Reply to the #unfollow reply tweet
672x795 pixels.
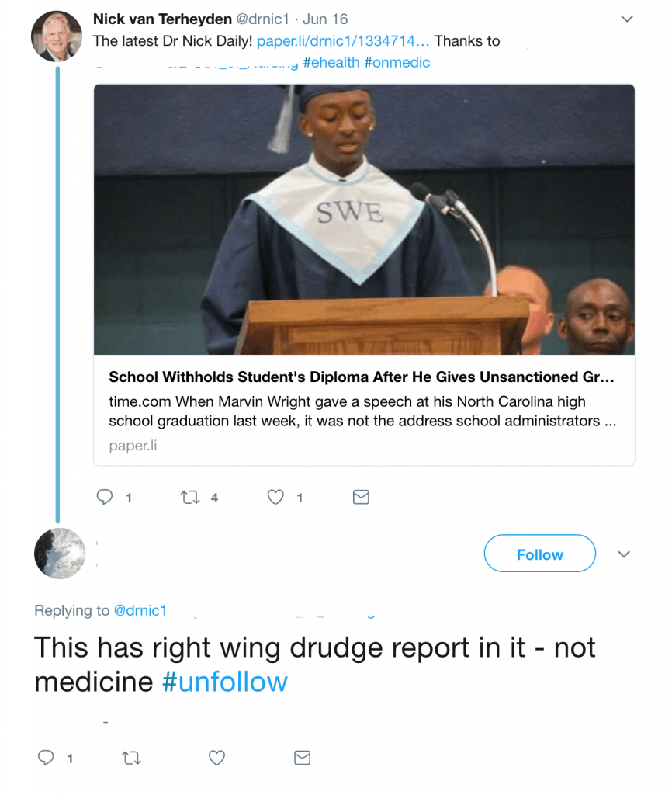pyautogui.click(x=46, y=758)
